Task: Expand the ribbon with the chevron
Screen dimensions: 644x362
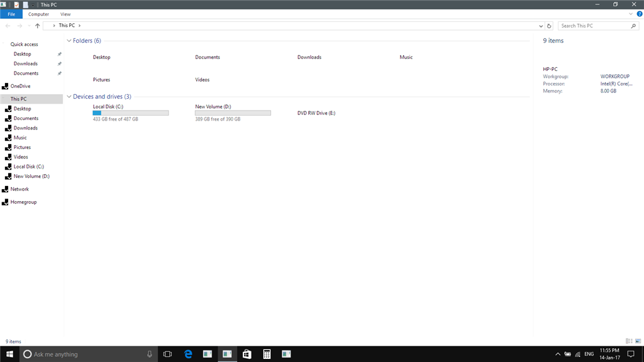Action: 631,14
